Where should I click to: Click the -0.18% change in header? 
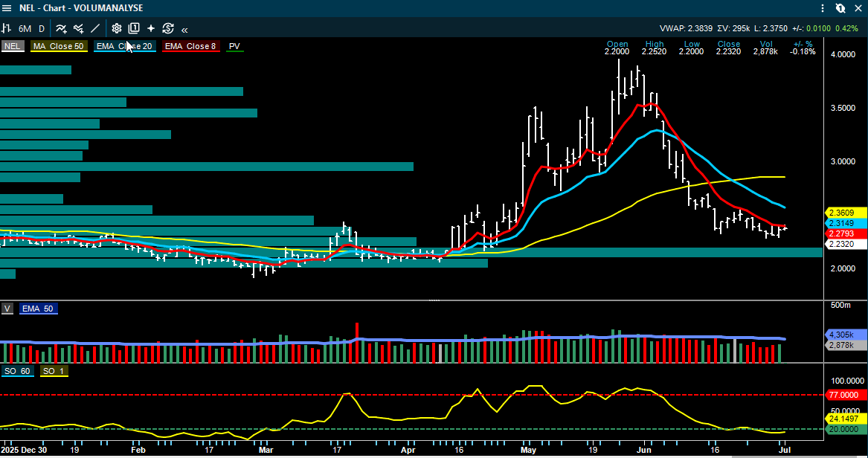click(803, 51)
